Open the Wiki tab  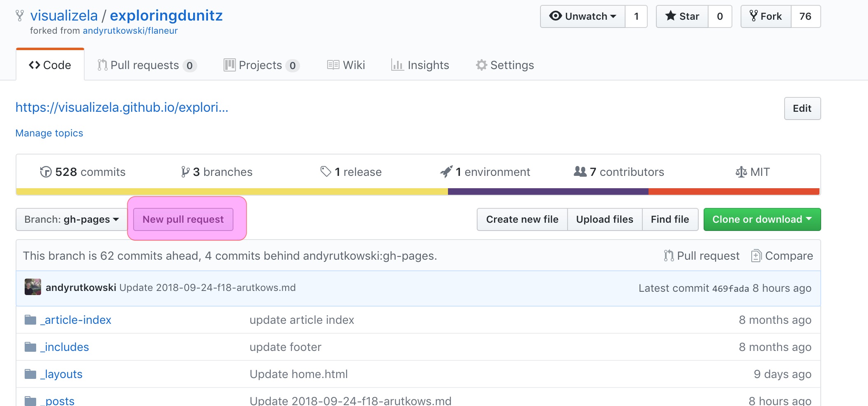346,65
